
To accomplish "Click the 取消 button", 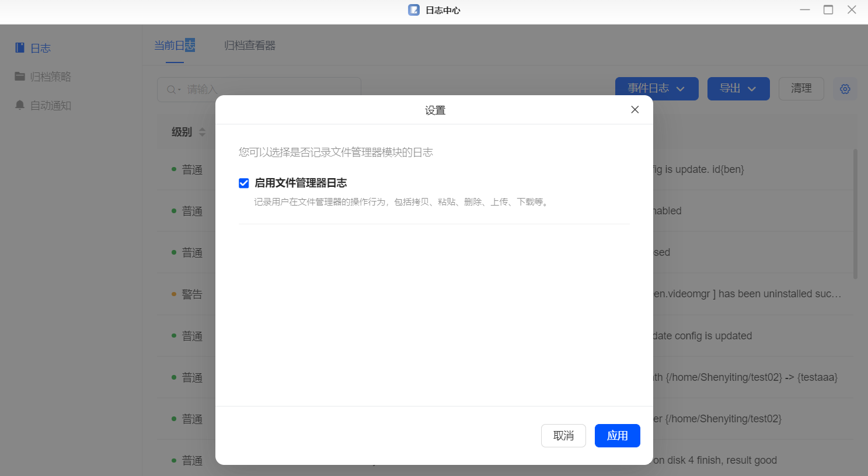I will (x=563, y=436).
